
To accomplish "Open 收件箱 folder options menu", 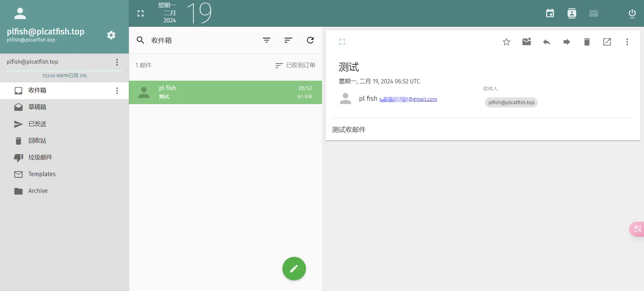I will coord(117,91).
